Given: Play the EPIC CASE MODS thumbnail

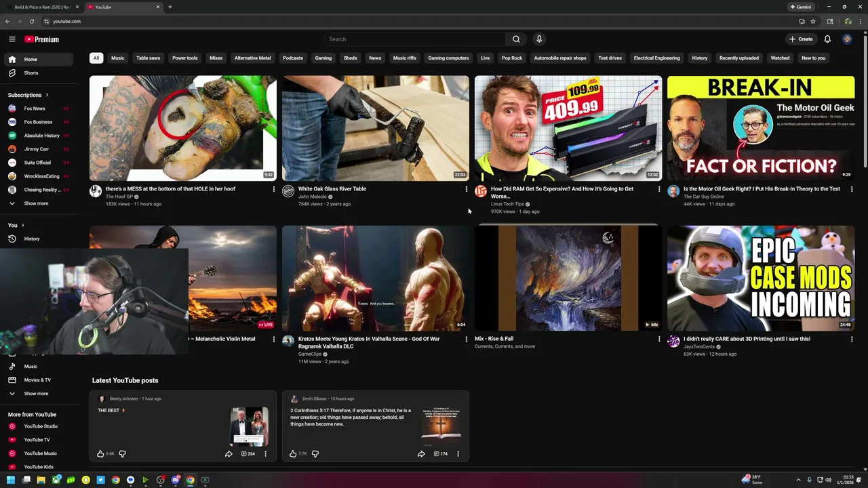Looking at the screenshot, I should [x=761, y=278].
